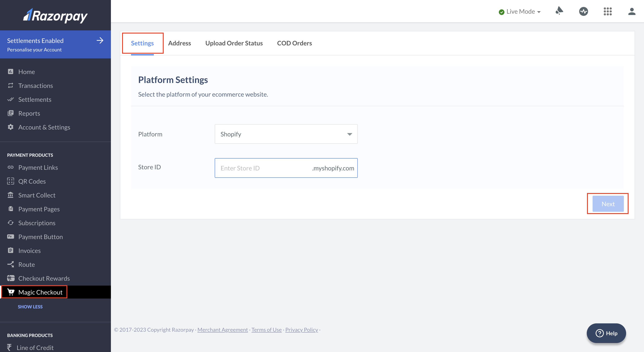Image resolution: width=644 pixels, height=352 pixels.
Task: Open the Live Mode selector
Action: pyautogui.click(x=519, y=11)
